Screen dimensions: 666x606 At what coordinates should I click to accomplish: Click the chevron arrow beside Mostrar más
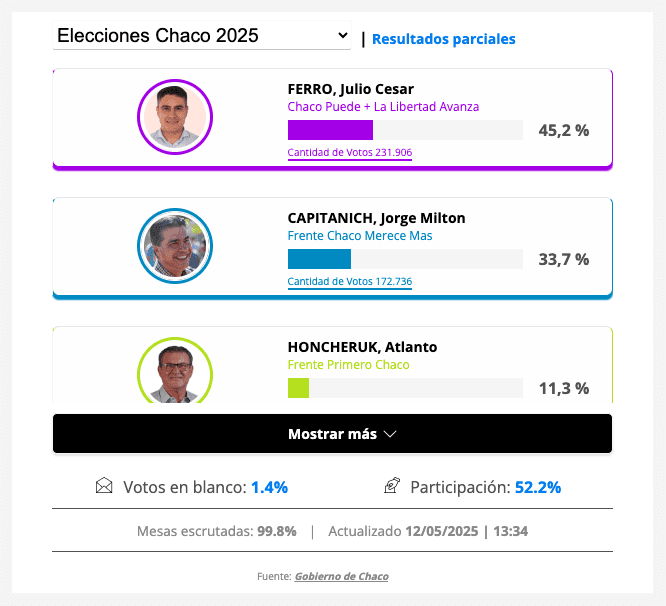tap(390, 434)
